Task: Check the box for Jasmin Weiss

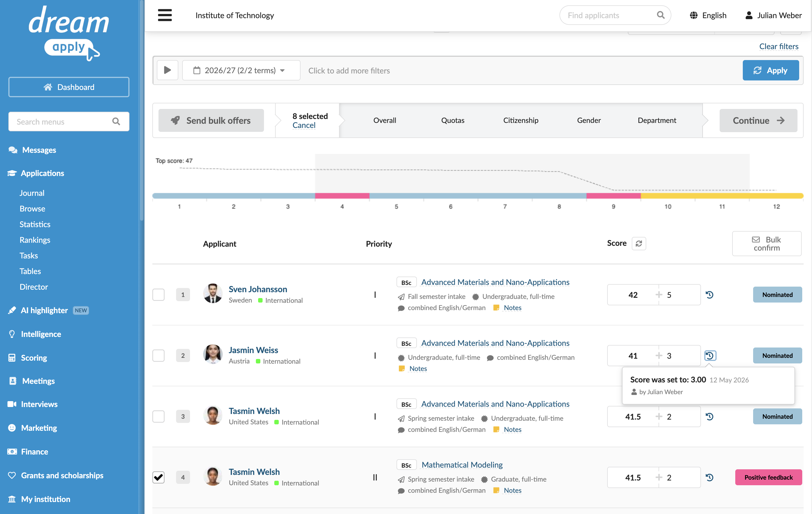Action: (158, 355)
